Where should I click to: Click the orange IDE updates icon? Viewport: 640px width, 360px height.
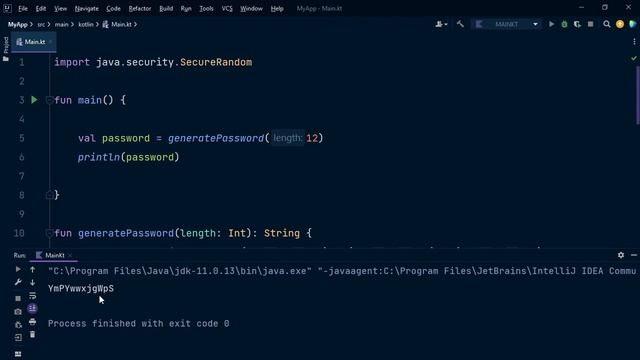[620, 24]
